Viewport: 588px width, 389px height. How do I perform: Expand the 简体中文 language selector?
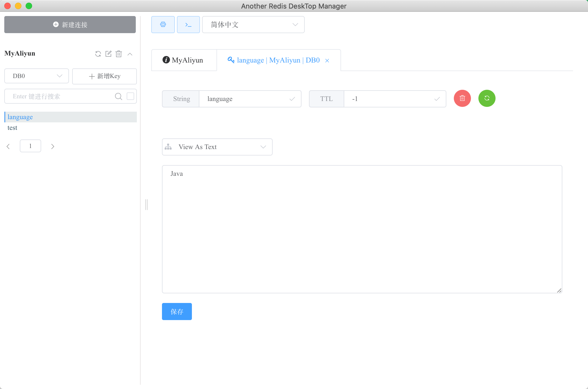pyautogui.click(x=253, y=25)
